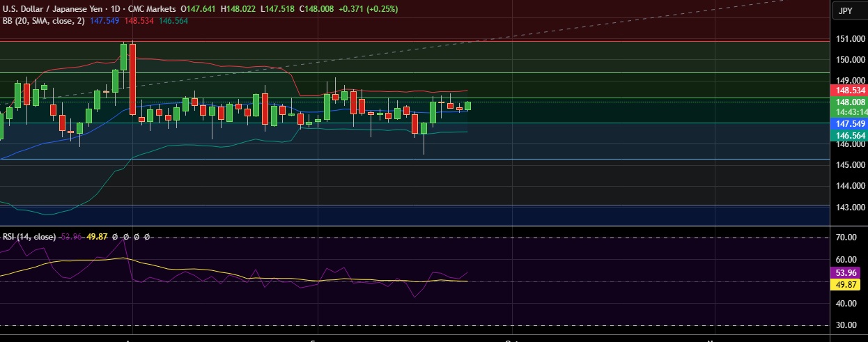Click the green 148.008 current price label
Viewport: 868px width, 342px height.
pos(850,102)
